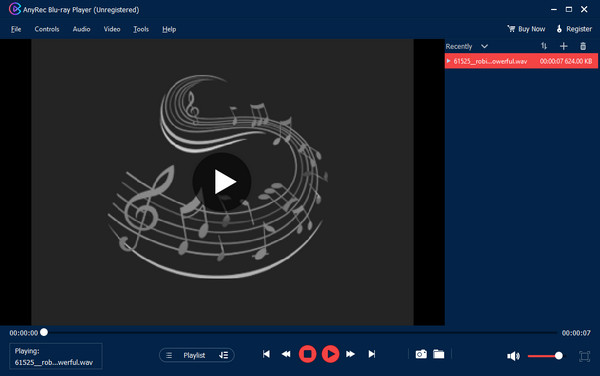
Task: Click the playlist list icon beside Playlist
Action: pyautogui.click(x=169, y=355)
